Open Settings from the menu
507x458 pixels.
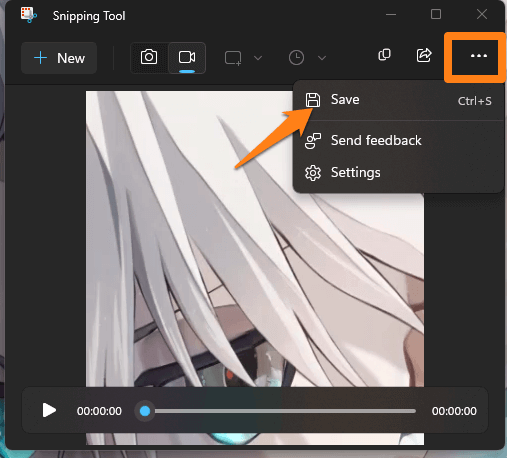point(398,173)
